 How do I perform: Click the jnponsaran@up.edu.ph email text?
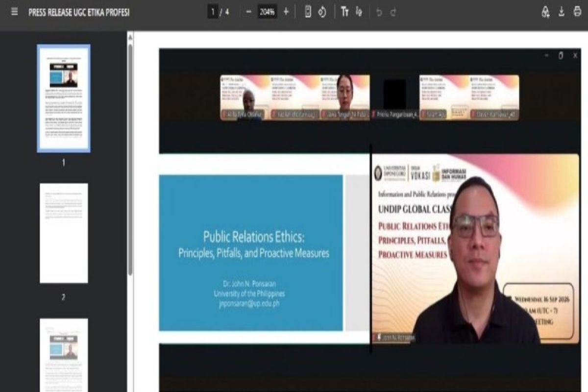(249, 303)
